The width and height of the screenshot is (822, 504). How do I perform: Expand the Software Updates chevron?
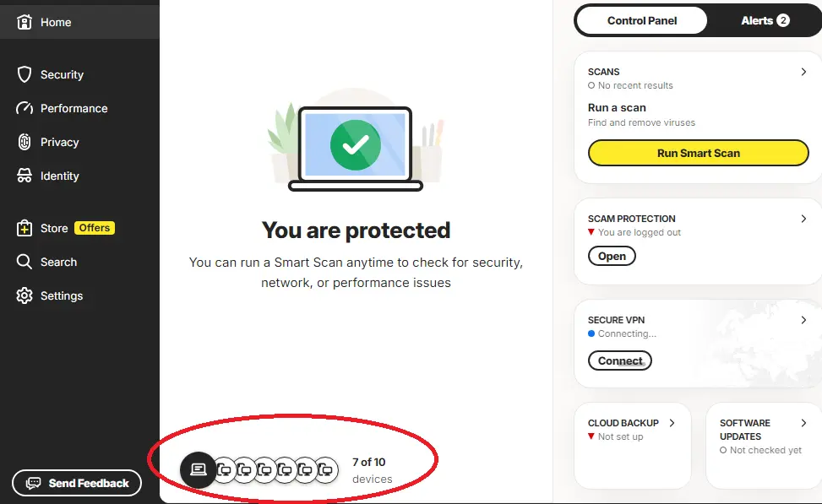pyautogui.click(x=803, y=423)
